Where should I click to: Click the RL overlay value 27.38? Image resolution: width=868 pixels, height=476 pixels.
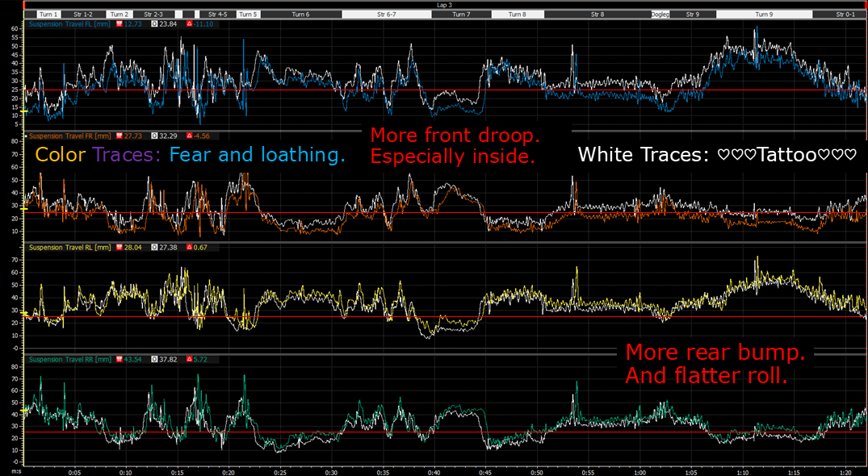pyautogui.click(x=168, y=248)
